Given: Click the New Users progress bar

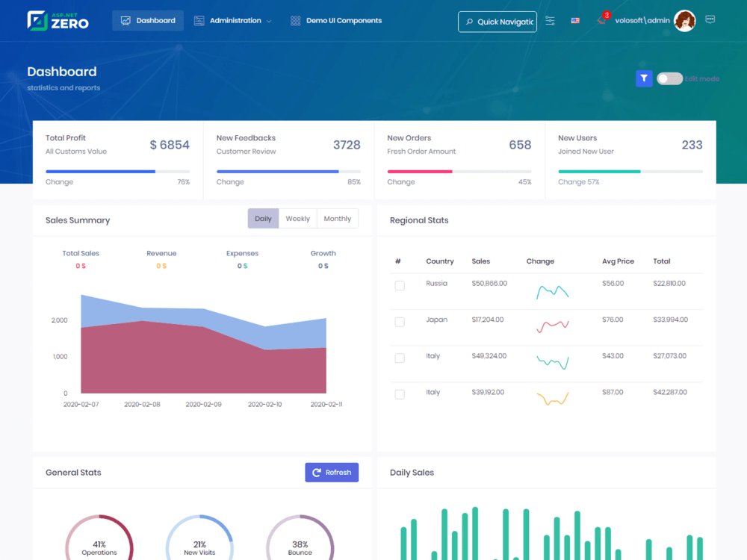Looking at the screenshot, I should [x=630, y=172].
